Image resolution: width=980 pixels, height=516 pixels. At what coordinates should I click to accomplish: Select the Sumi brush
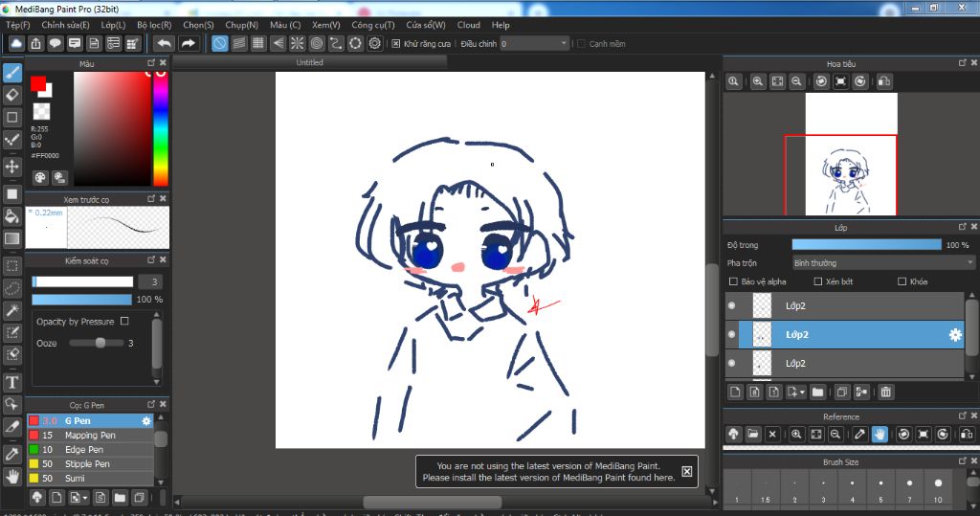pyautogui.click(x=91, y=479)
